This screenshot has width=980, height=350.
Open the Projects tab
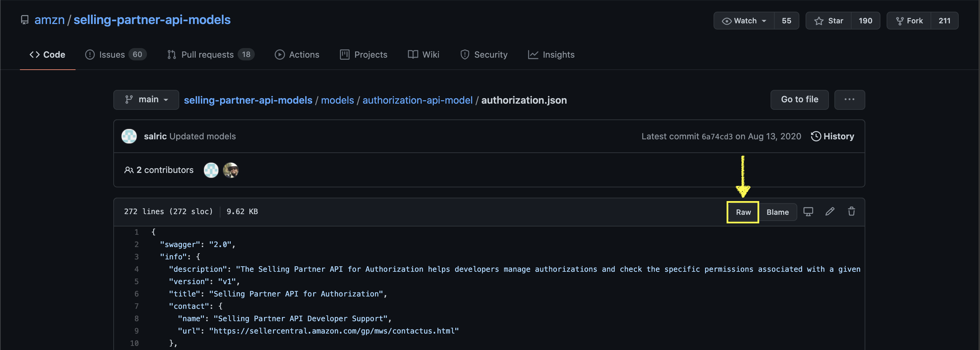363,55
